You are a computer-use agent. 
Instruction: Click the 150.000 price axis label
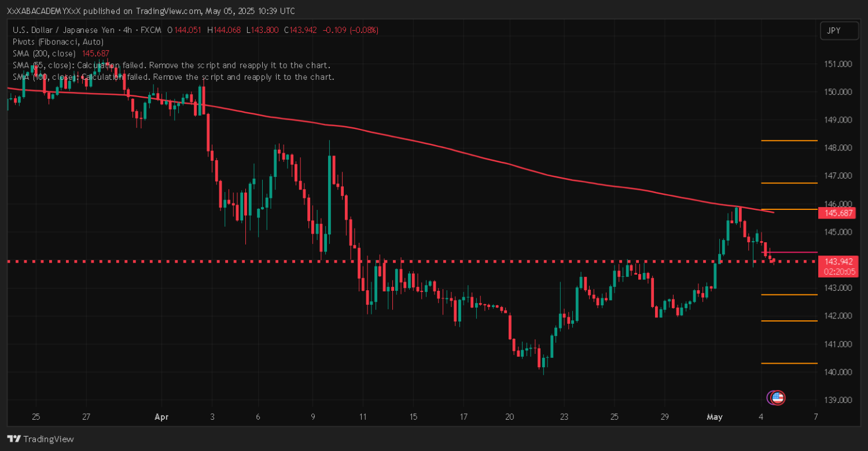[838, 92]
